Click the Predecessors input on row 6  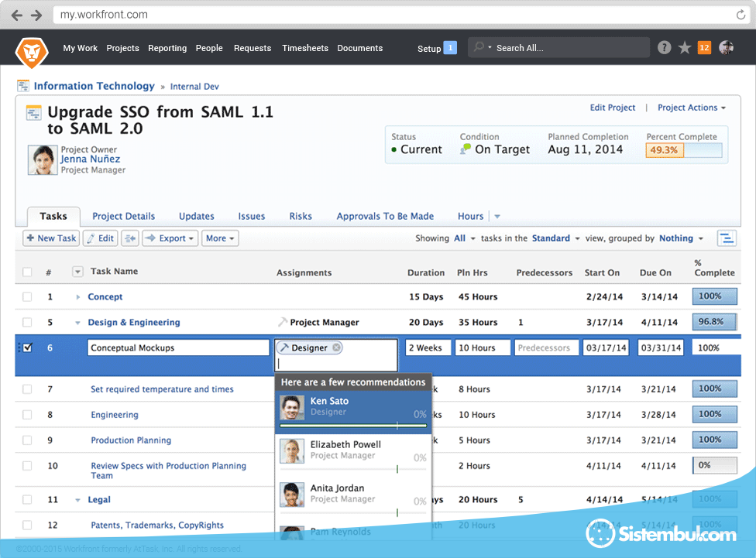[x=546, y=347]
